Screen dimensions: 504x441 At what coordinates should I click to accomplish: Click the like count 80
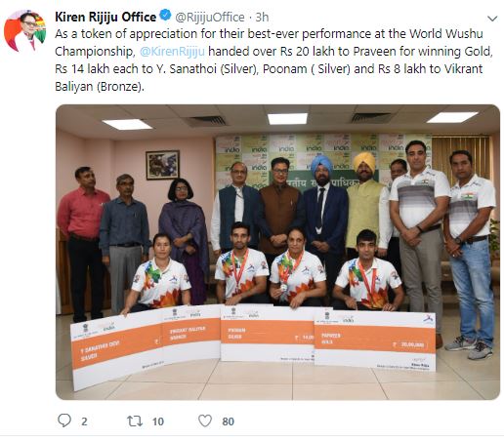click(228, 421)
